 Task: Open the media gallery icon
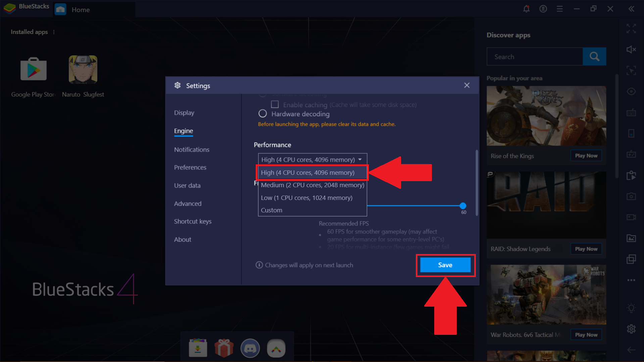coord(631,238)
